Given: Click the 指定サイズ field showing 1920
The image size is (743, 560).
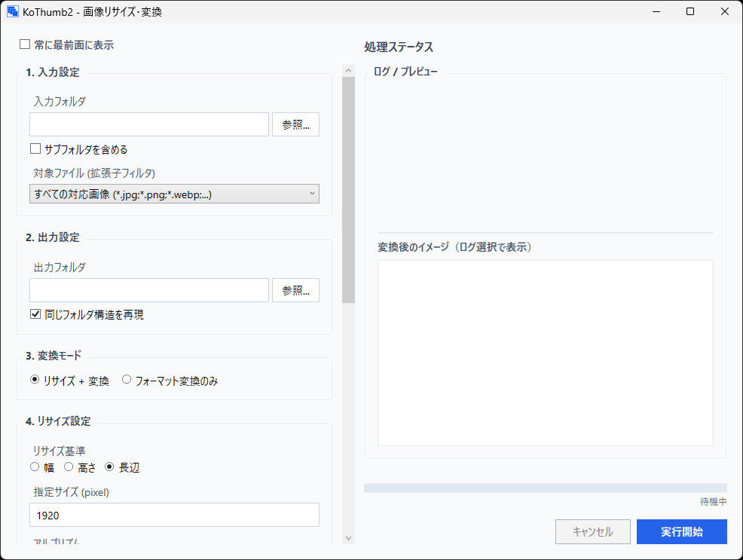Looking at the screenshot, I should [174, 515].
